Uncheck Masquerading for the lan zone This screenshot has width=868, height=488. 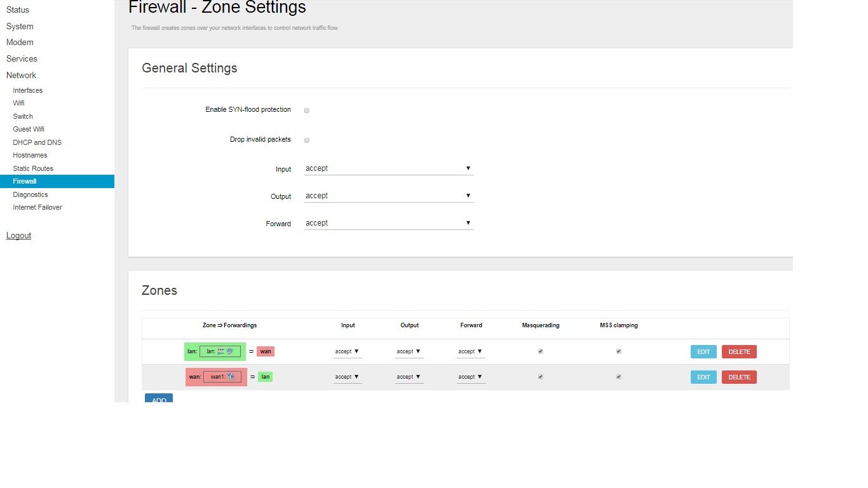point(541,351)
